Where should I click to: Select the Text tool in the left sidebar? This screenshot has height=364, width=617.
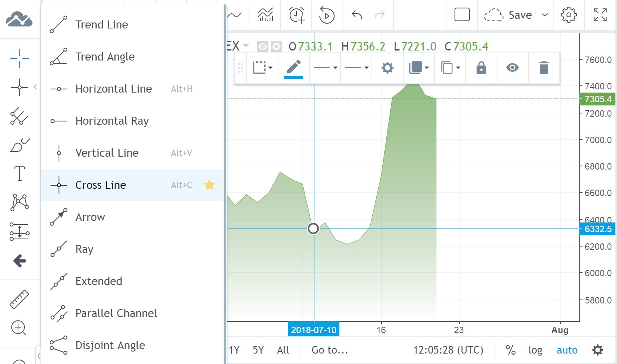coord(19,174)
